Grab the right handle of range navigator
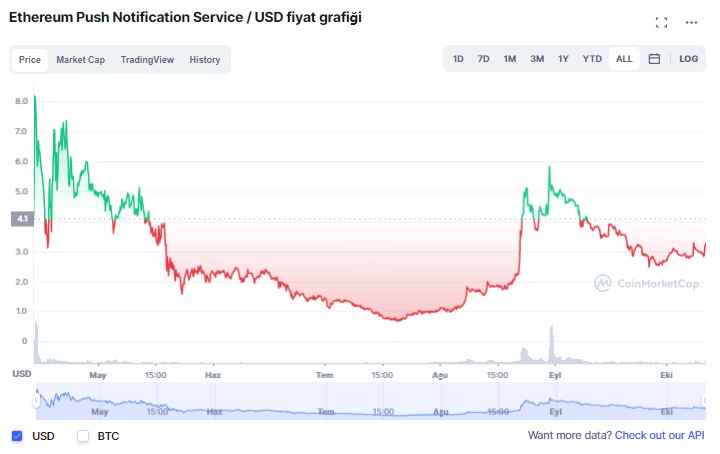 pyautogui.click(x=703, y=400)
